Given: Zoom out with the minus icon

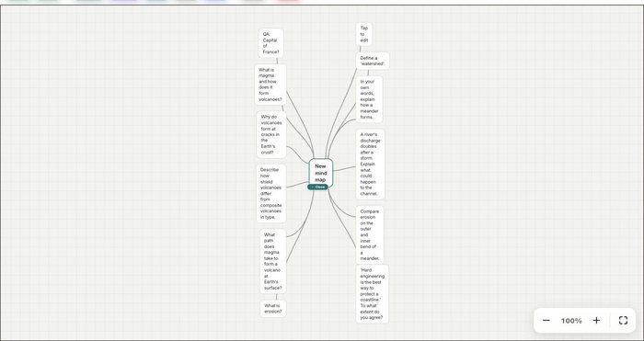Looking at the screenshot, I should pyautogui.click(x=546, y=321).
